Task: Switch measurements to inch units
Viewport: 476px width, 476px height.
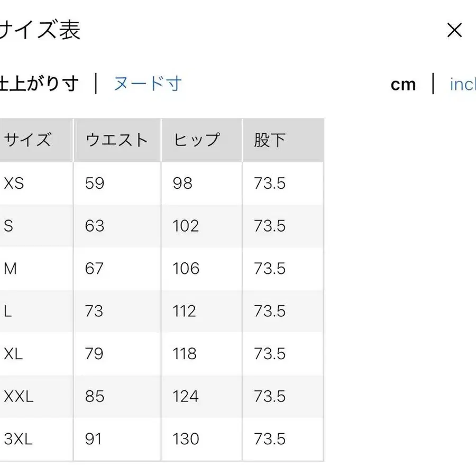Action: pyautogui.click(x=464, y=84)
